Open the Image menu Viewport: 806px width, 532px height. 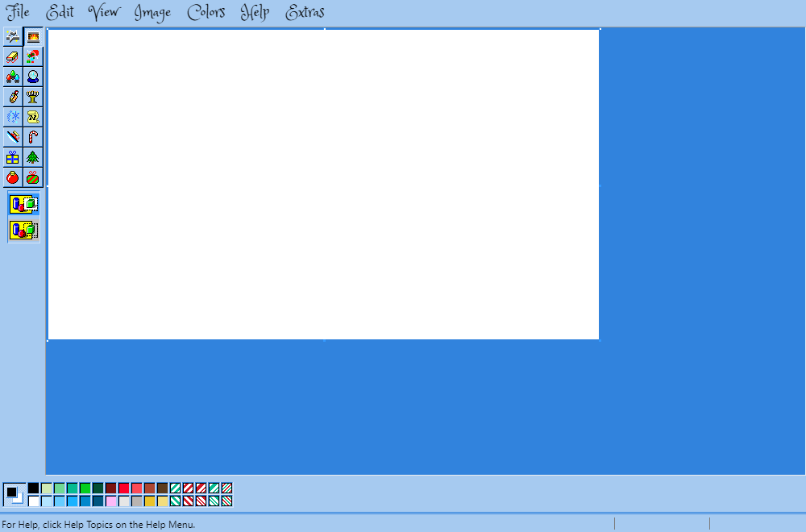pyautogui.click(x=152, y=13)
